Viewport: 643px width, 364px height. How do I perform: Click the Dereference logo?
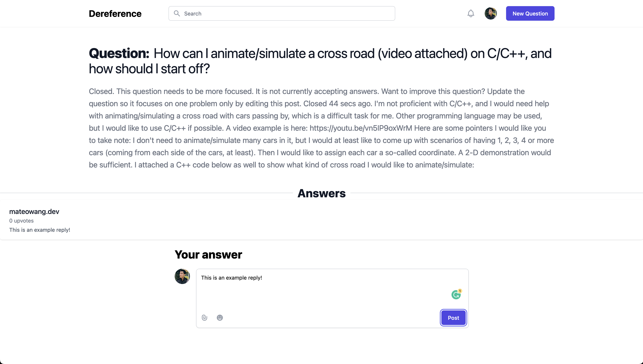(x=115, y=14)
